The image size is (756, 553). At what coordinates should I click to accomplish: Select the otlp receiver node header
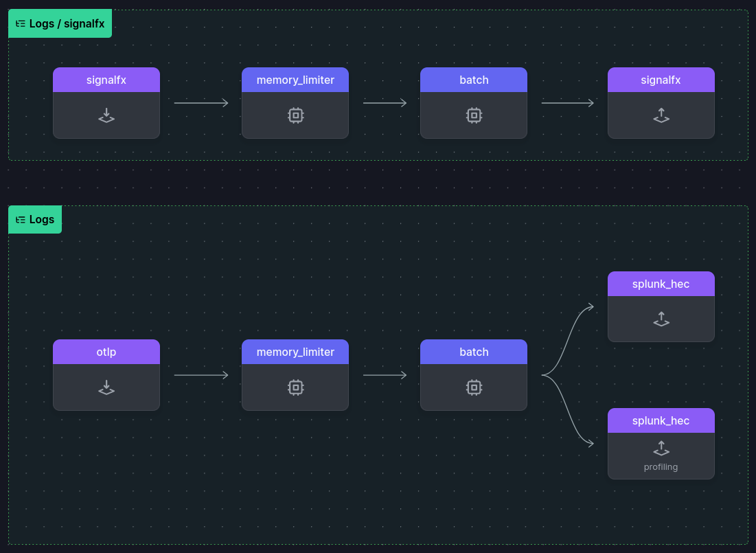(x=106, y=352)
